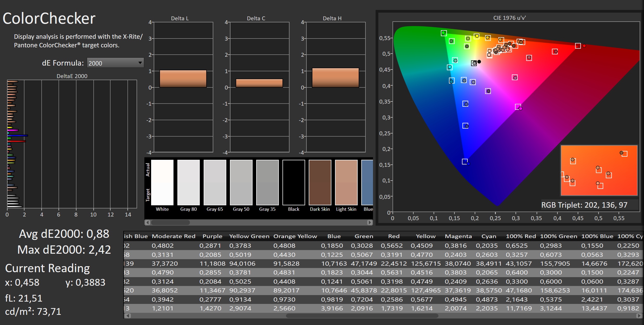Select the Moderate Red column header
The width and height of the screenshot is (644, 325).
[173, 236]
